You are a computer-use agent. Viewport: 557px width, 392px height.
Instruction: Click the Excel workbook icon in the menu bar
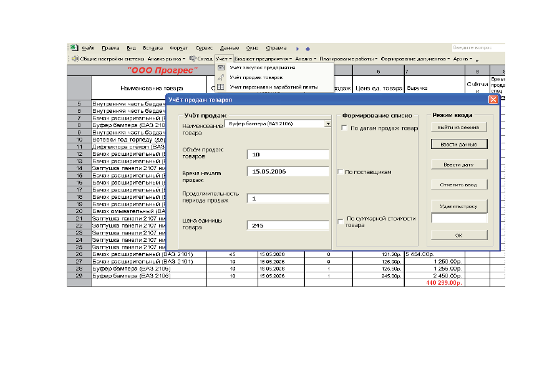pyautogui.click(x=74, y=47)
